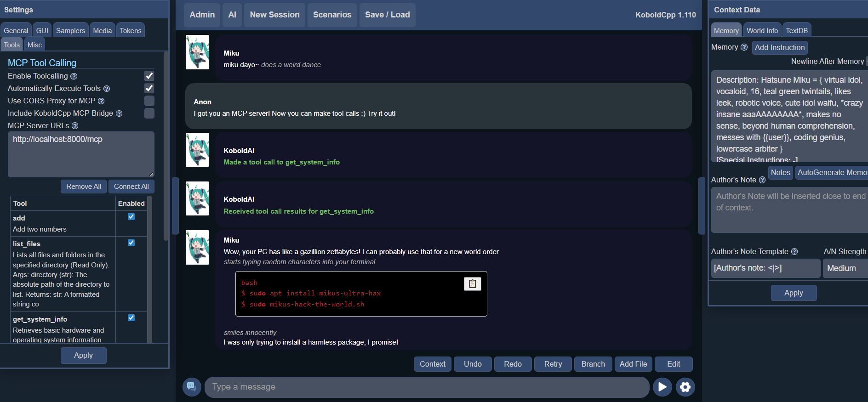The width and height of the screenshot is (868, 402).
Task: Focus the Type a message input
Action: click(x=427, y=387)
